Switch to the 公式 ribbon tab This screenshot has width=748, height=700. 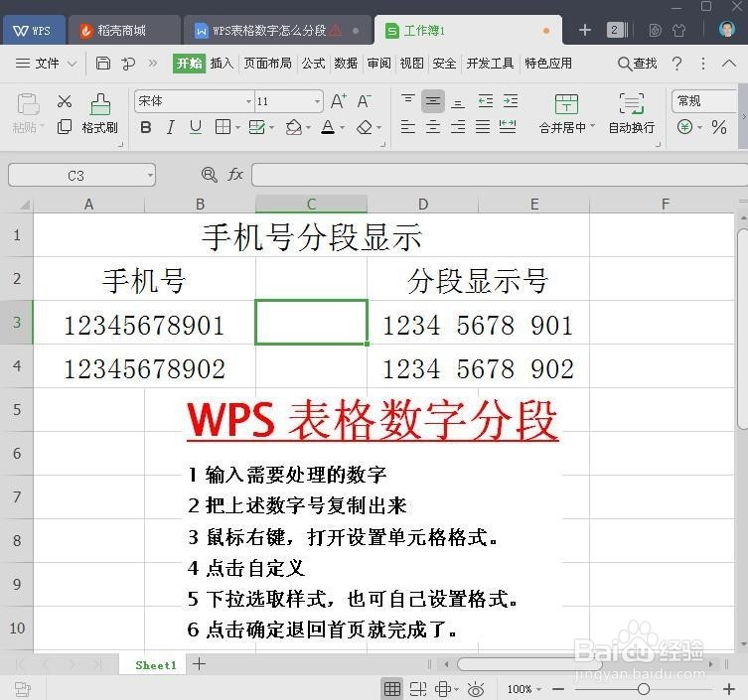coord(314,64)
